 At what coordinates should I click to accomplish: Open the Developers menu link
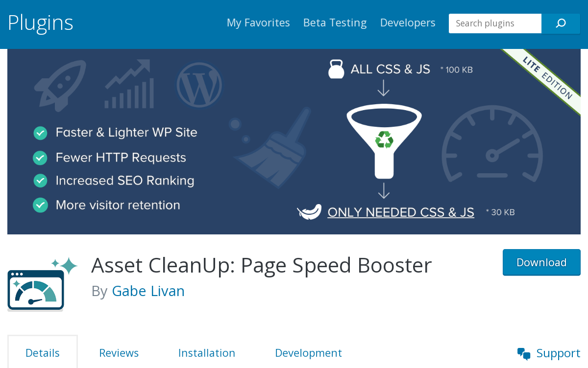pyautogui.click(x=408, y=23)
